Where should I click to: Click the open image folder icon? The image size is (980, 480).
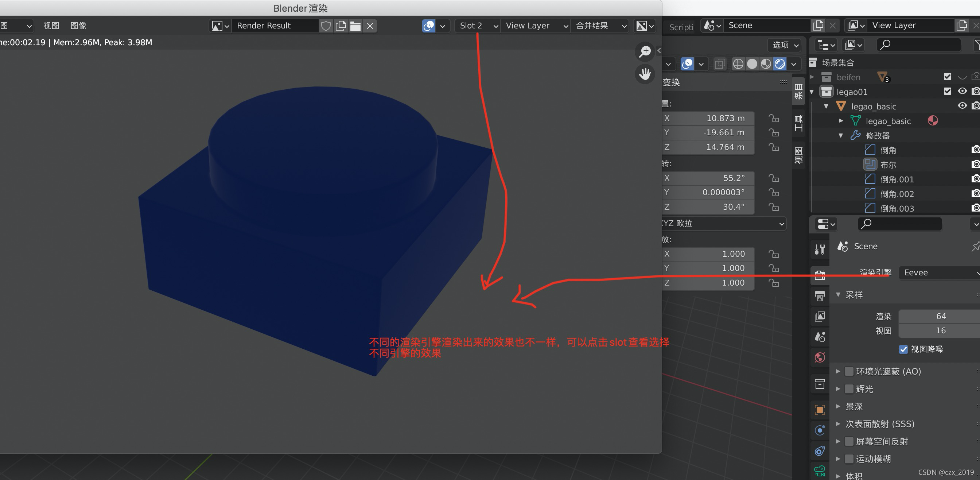355,26
